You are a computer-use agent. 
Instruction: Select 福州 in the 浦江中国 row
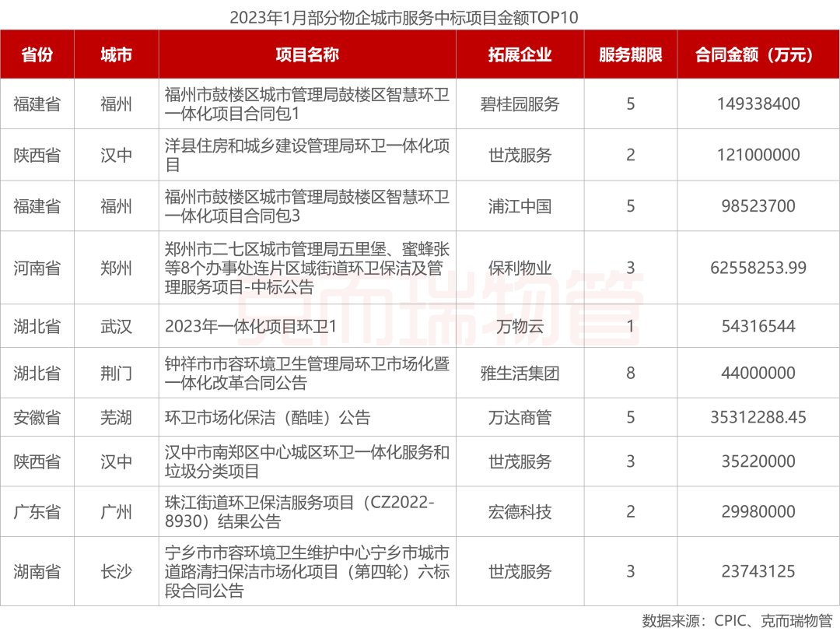coord(116,206)
